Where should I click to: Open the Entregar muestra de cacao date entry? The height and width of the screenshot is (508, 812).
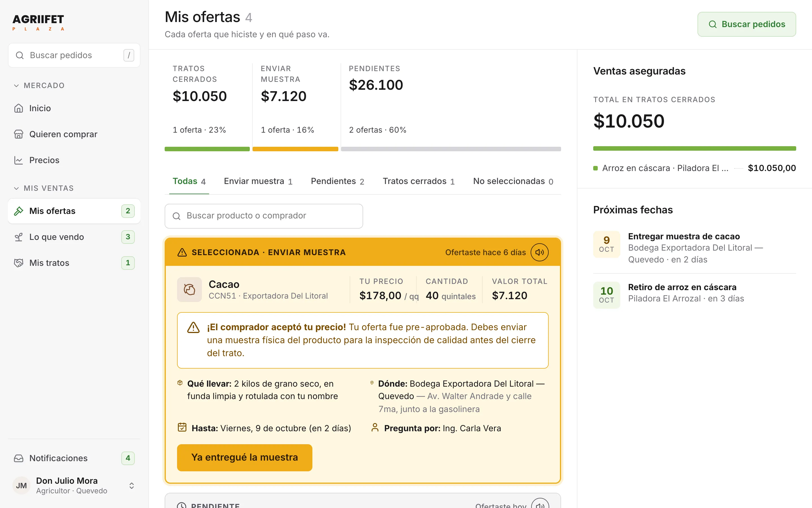tap(694, 248)
